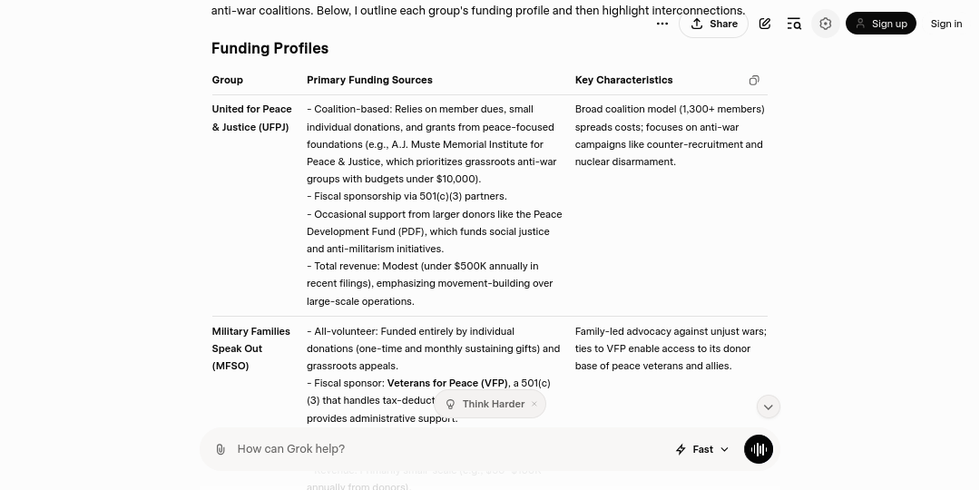Screen dimensions: 980x490
Task: Click the Sign up button
Action: point(880,24)
